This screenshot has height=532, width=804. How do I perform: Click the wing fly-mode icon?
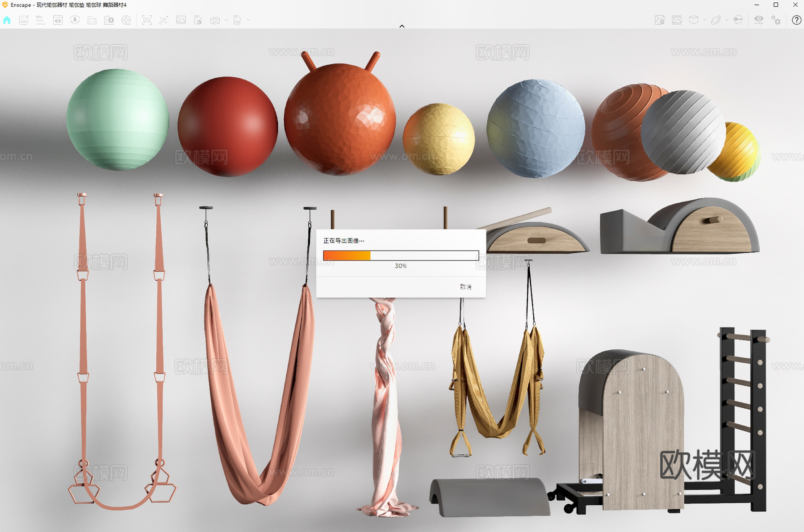pos(716,20)
